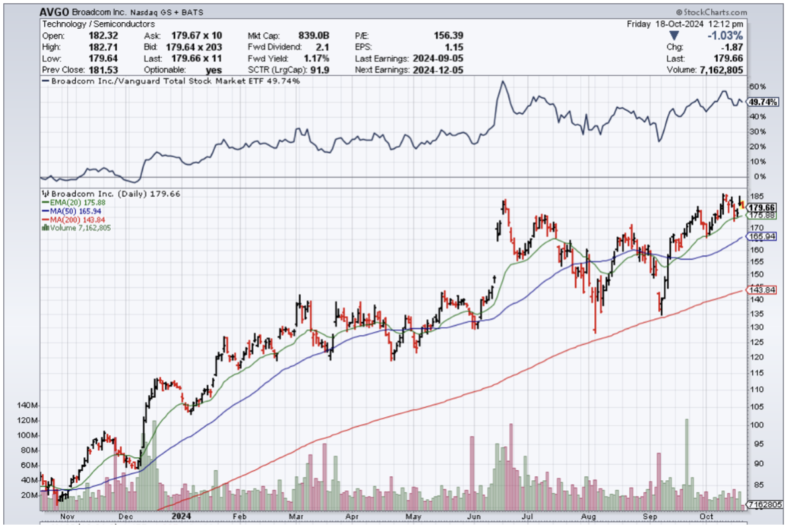Click the Chg value -1.87
The height and width of the screenshot is (532, 787).
(733, 47)
